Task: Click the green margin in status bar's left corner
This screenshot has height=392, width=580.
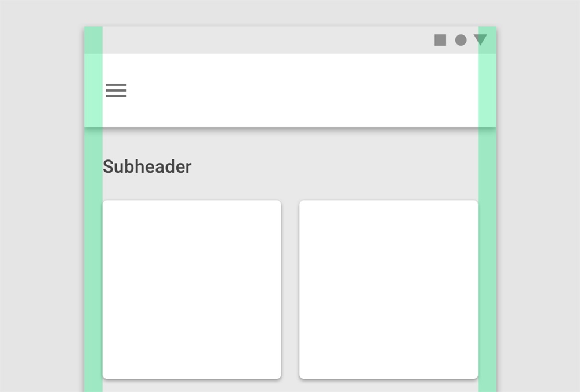Action: pos(93,40)
